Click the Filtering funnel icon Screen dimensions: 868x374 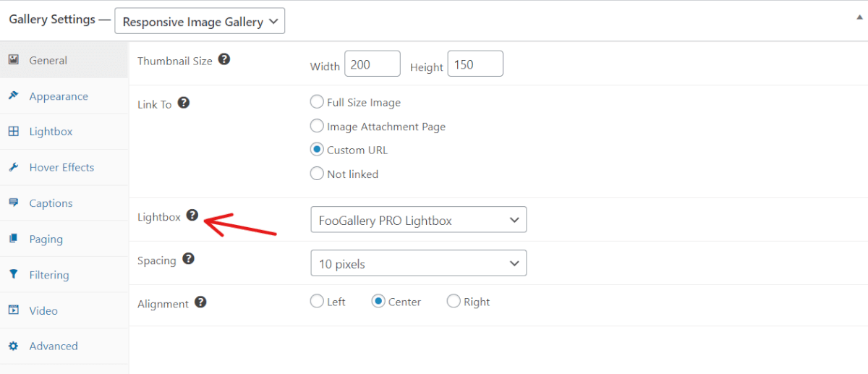tap(13, 274)
